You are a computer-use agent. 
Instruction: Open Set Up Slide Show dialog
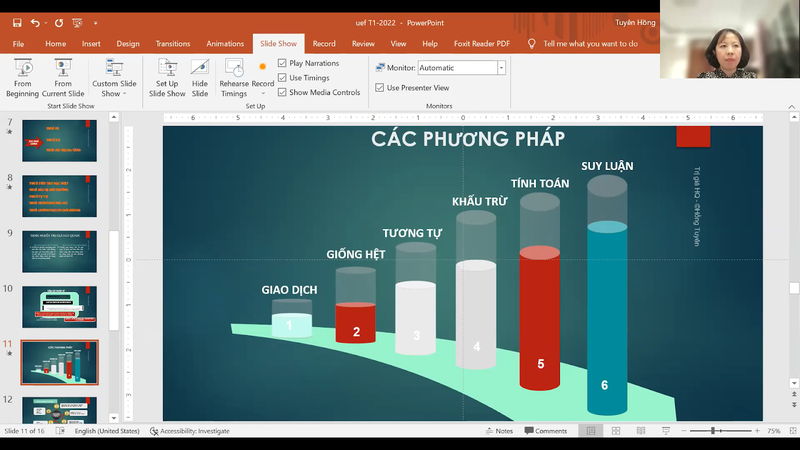tap(167, 76)
